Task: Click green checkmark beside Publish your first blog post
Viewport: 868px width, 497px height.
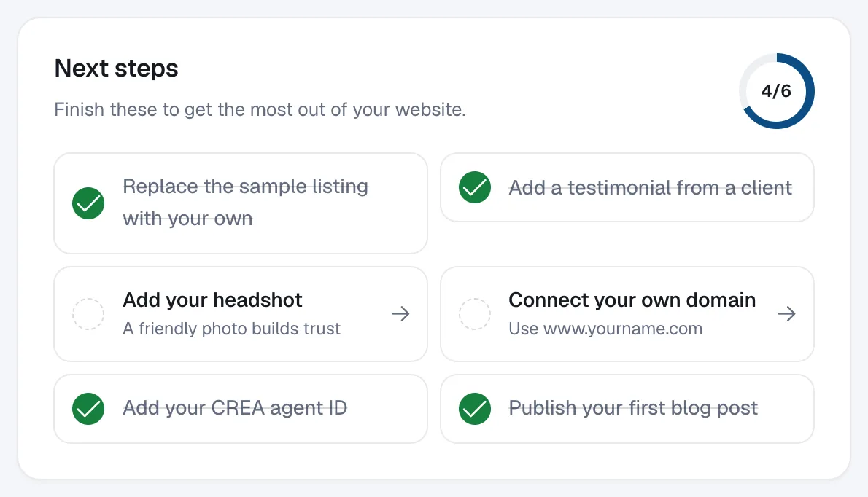Action: pyautogui.click(x=474, y=409)
